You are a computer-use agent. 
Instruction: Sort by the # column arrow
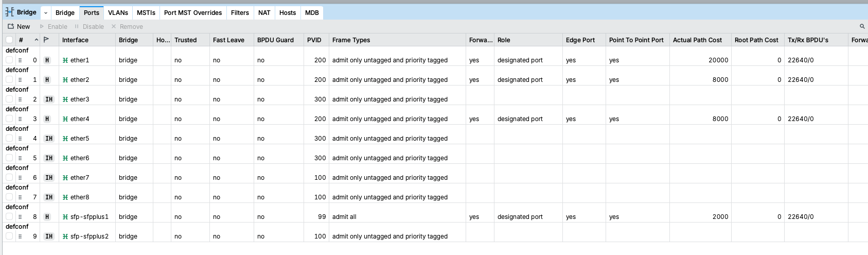click(x=36, y=40)
